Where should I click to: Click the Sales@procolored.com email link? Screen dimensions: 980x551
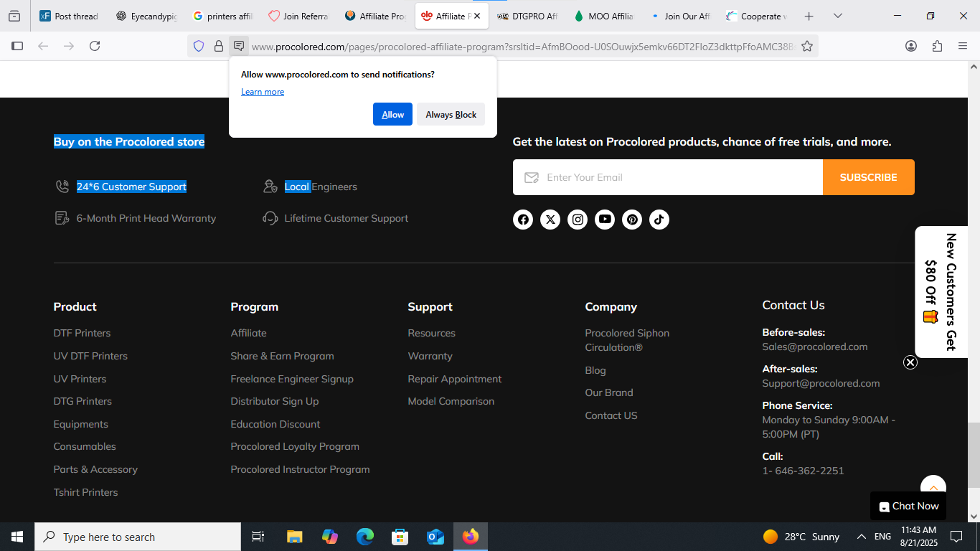pyautogui.click(x=815, y=347)
